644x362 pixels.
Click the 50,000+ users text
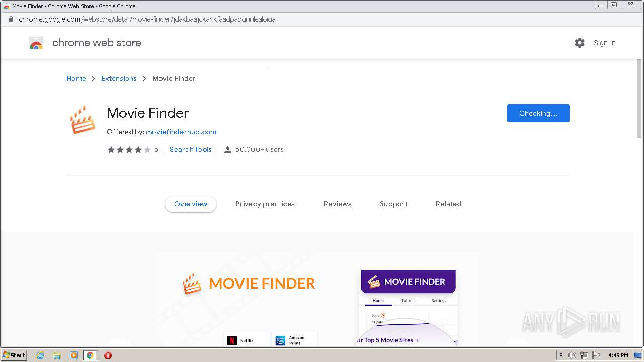[260, 149]
